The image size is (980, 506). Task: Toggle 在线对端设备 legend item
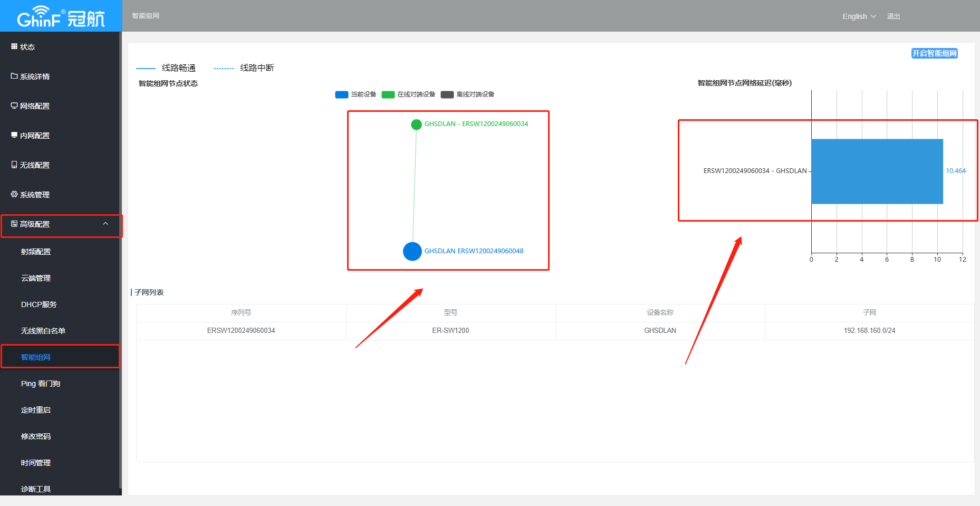[x=409, y=94]
